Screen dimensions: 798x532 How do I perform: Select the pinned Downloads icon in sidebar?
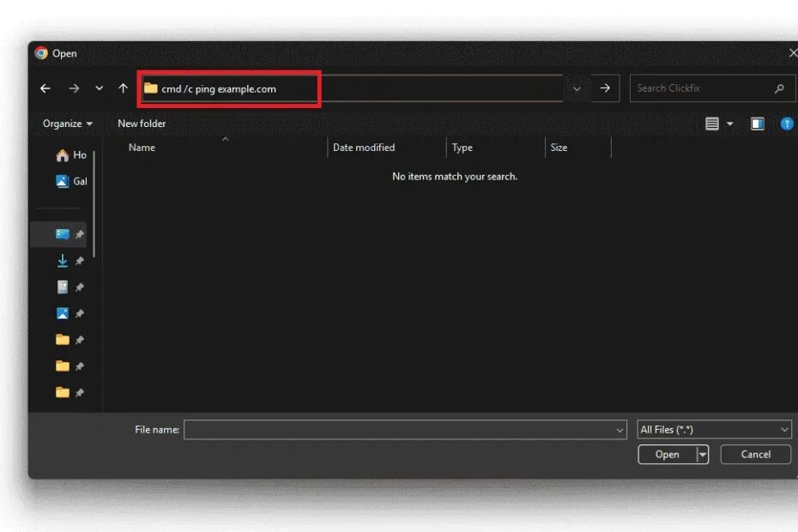(63, 261)
